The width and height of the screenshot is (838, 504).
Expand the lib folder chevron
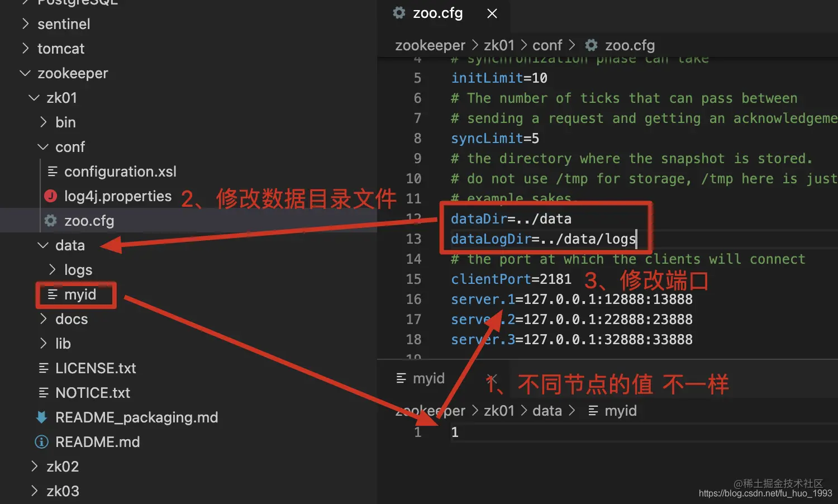(43, 343)
